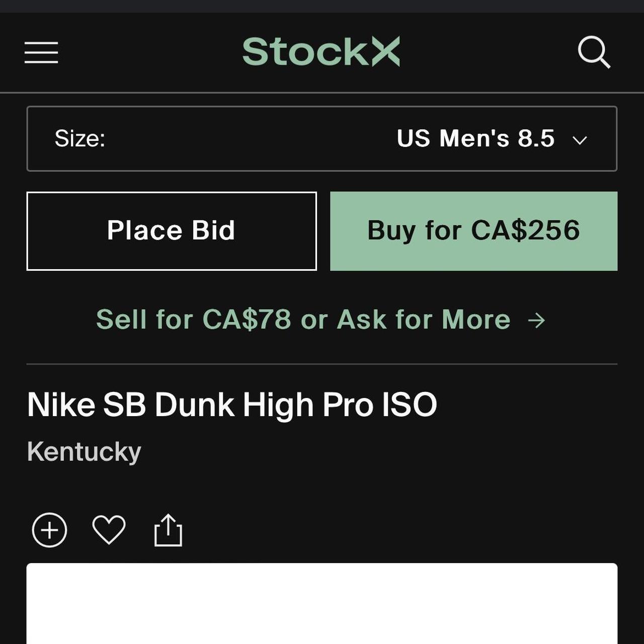Click the Nike SB Dunk High Pro ISO title
The height and width of the screenshot is (644, 644).
[231, 403]
